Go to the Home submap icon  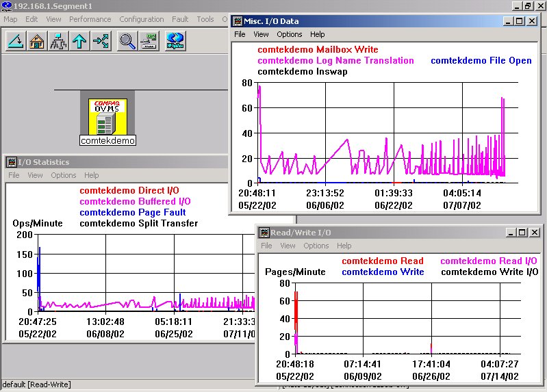coord(37,41)
